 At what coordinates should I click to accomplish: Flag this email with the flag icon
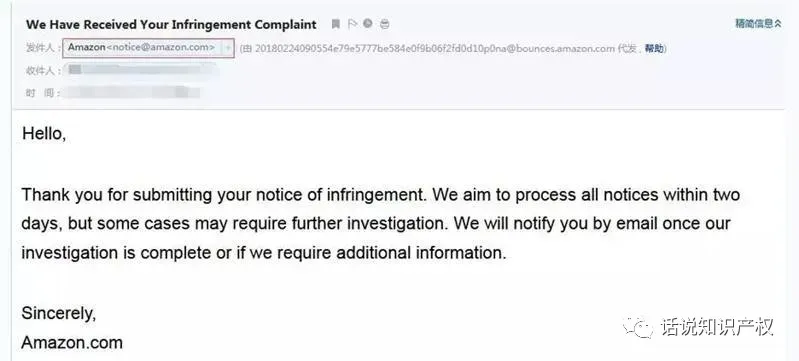click(x=352, y=24)
